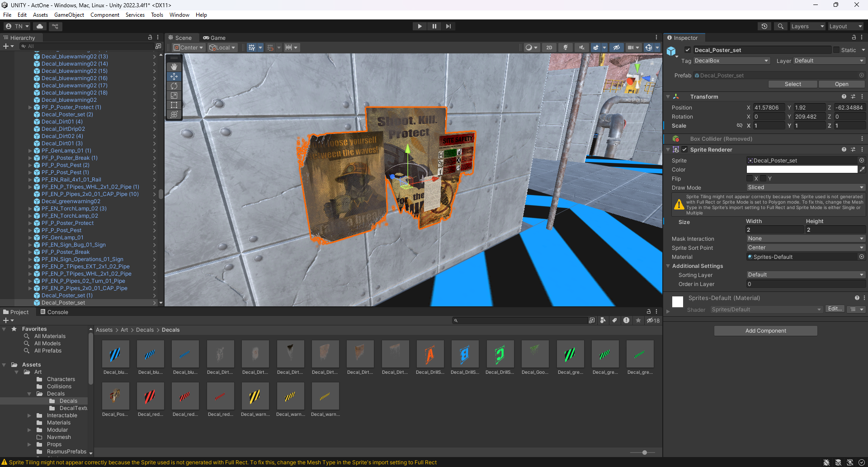Open the Window menu
The width and height of the screenshot is (868, 467).
[179, 15]
